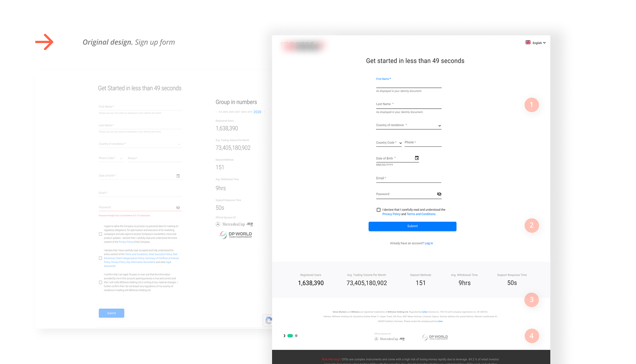Screen dimensions: 636x364
Task: Select year 2015 in Group in numbers
Action: [226, 112]
